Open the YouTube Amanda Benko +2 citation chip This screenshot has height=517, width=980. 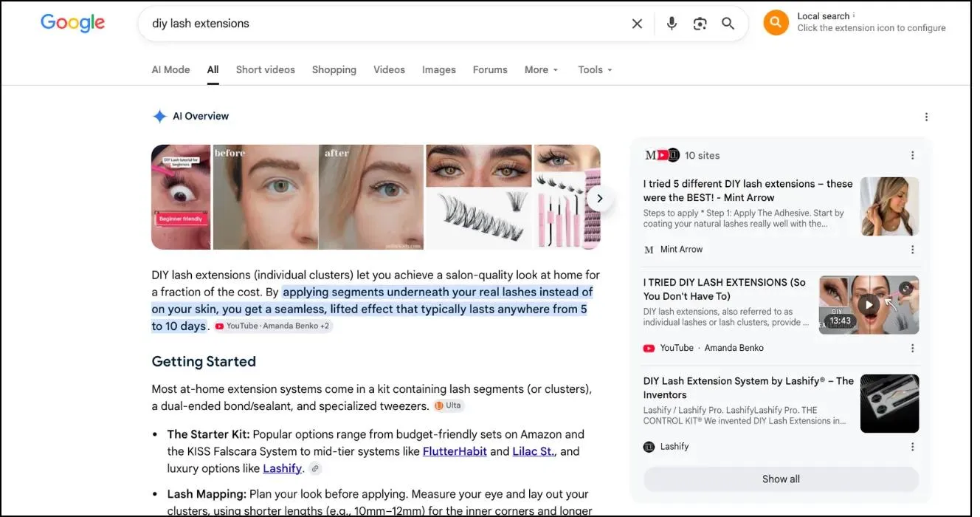[x=272, y=326]
